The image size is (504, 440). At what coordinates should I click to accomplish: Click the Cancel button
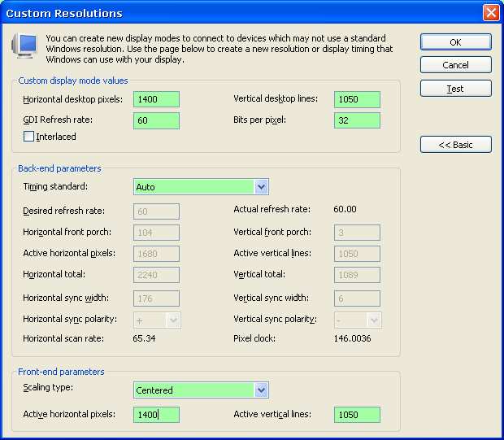(x=456, y=65)
